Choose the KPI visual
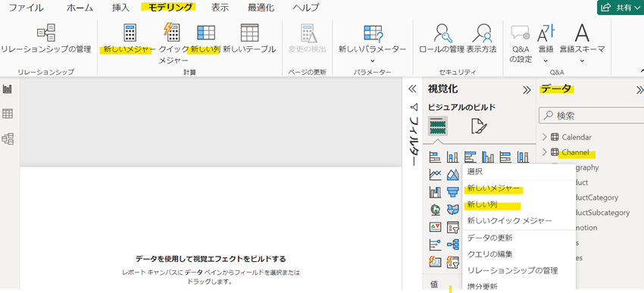 pyautogui.click(x=435, y=226)
